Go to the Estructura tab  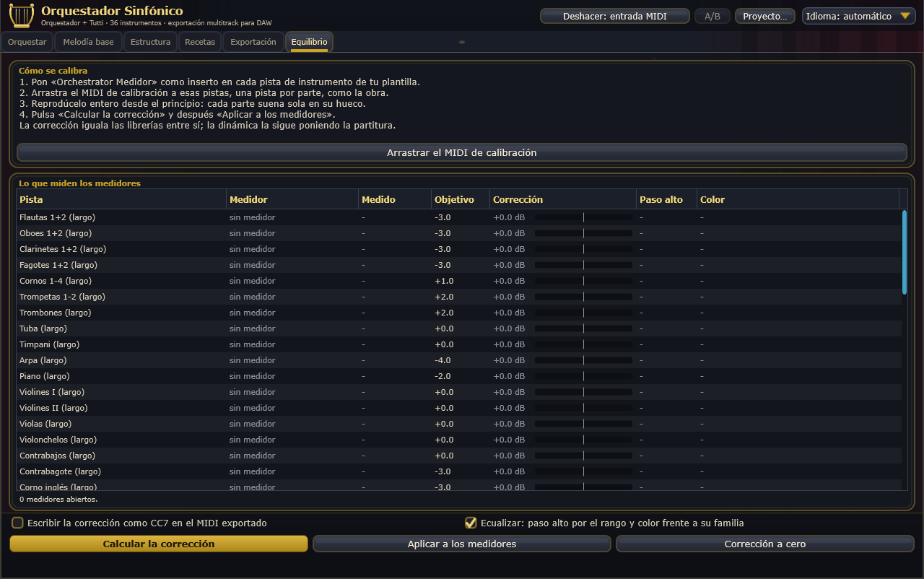tap(150, 42)
